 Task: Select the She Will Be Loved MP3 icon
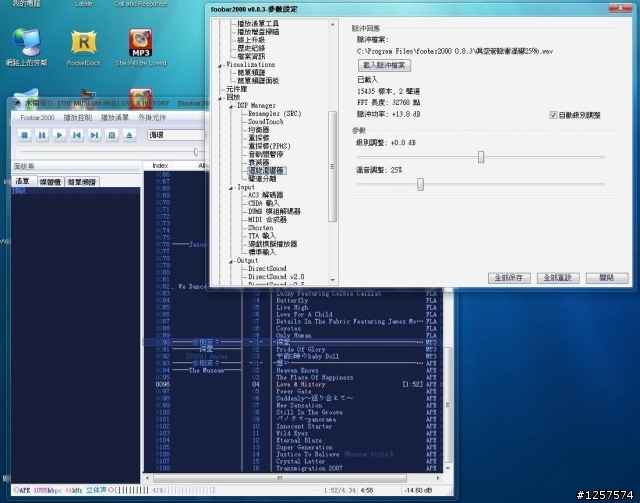pos(141,47)
